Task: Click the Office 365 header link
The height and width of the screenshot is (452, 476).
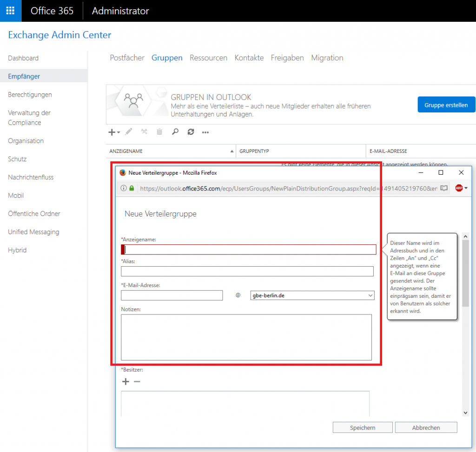Action: 52,11
